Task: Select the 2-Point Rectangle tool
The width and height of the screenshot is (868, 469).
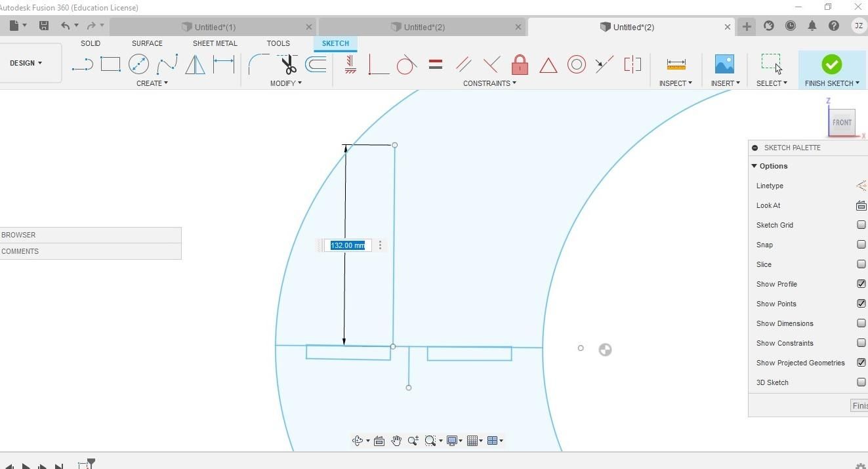Action: [x=110, y=64]
